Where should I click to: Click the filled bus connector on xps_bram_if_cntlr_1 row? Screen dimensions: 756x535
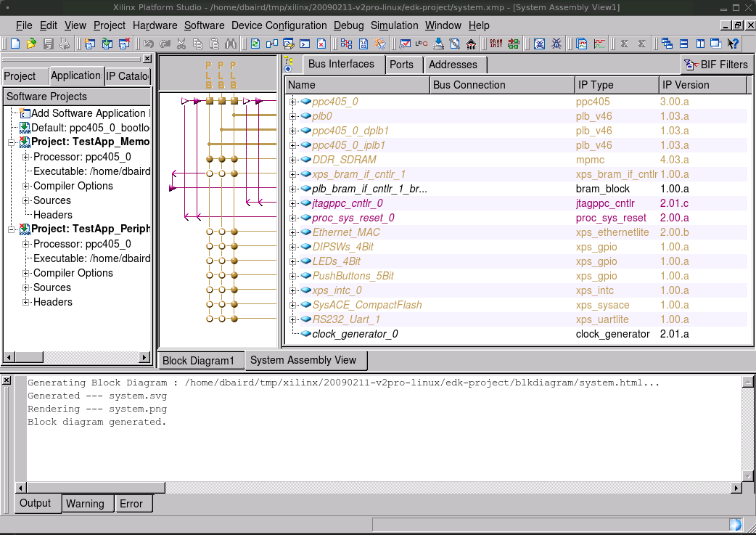[234, 173]
